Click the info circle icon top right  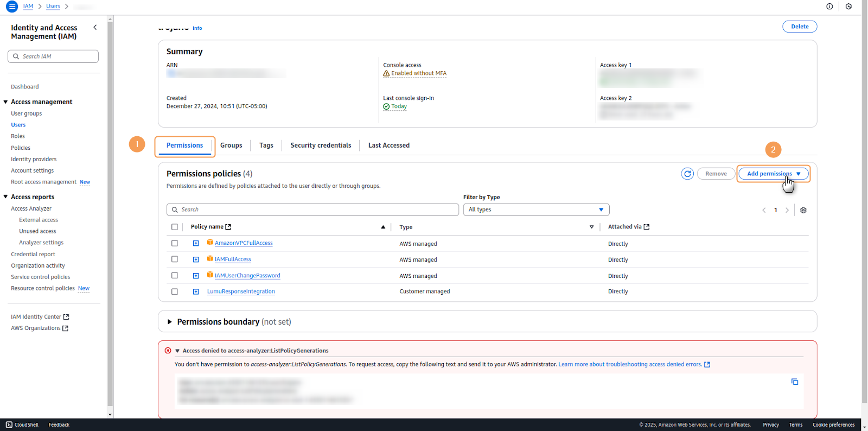click(x=829, y=7)
